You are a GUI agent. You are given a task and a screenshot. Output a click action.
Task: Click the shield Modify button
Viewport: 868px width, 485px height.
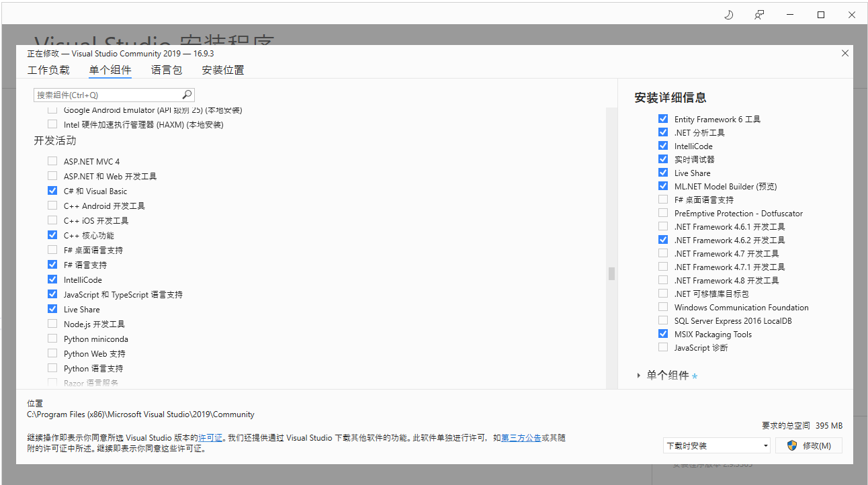click(x=809, y=445)
